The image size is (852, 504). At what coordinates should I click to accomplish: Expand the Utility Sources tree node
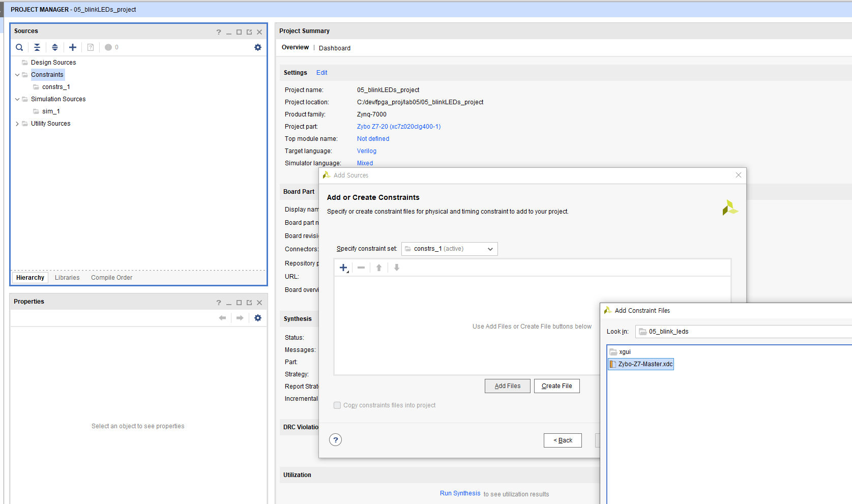17,124
